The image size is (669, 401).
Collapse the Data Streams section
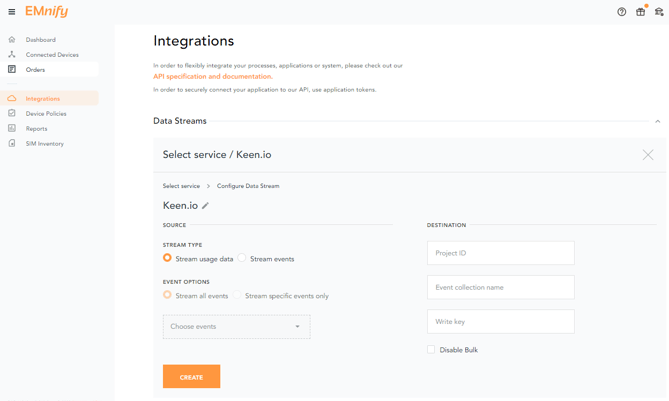click(x=657, y=122)
